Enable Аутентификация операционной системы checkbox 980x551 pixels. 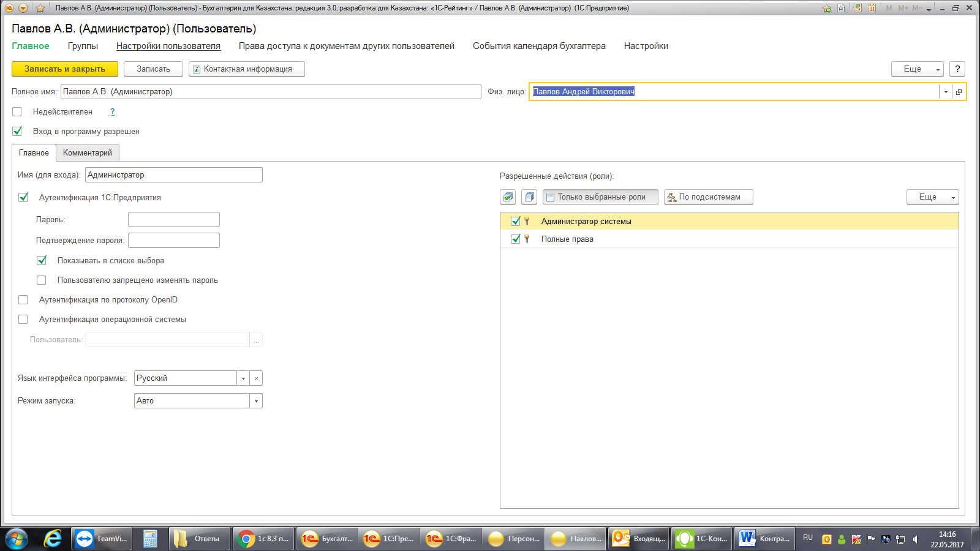click(x=23, y=320)
